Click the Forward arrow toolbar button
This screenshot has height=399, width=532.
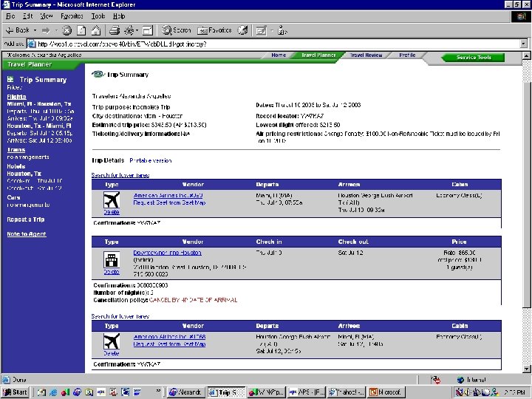tap(46, 30)
